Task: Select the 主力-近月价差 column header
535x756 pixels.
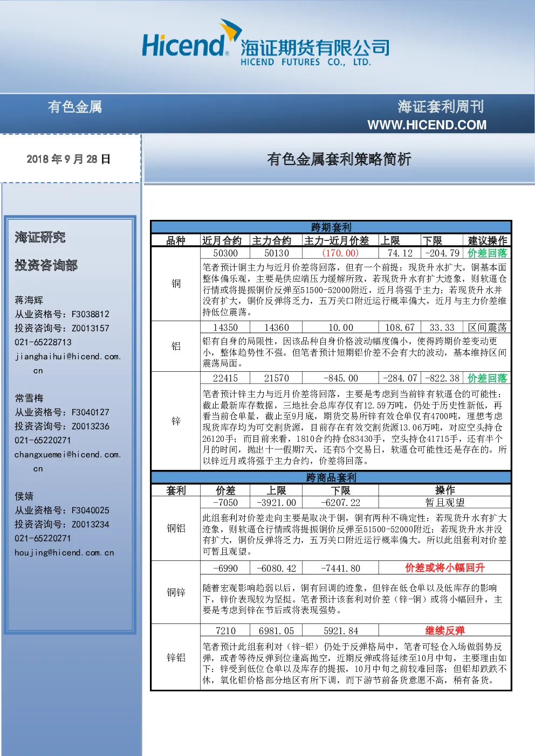Action: [337, 240]
